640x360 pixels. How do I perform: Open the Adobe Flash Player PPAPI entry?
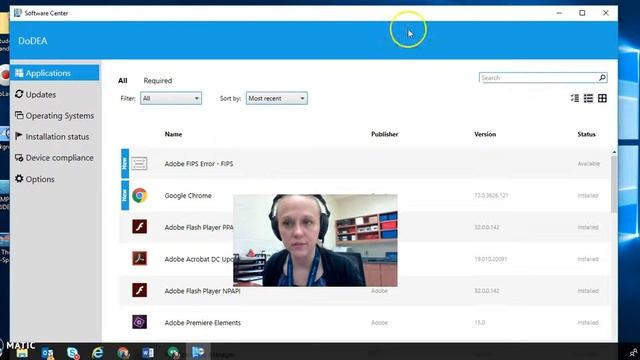(x=199, y=227)
